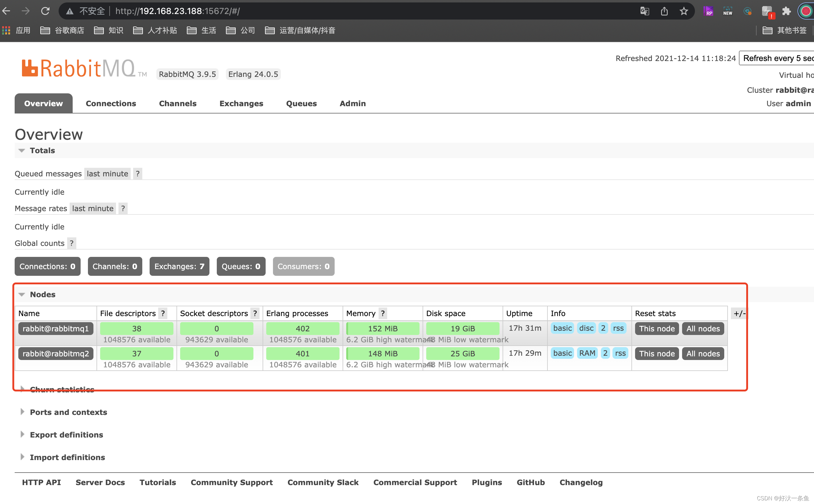Click the RabbitMQ logo
This screenshot has width=814, height=504.
[x=84, y=68]
